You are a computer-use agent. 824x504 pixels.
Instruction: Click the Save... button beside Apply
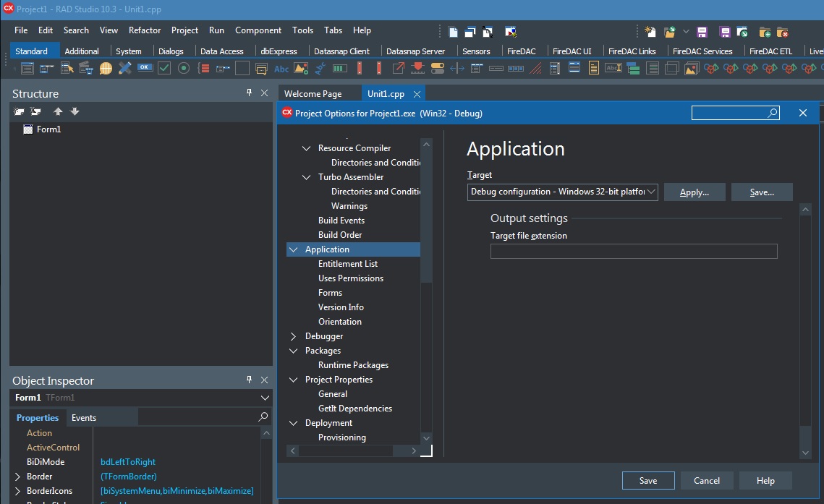click(x=762, y=192)
